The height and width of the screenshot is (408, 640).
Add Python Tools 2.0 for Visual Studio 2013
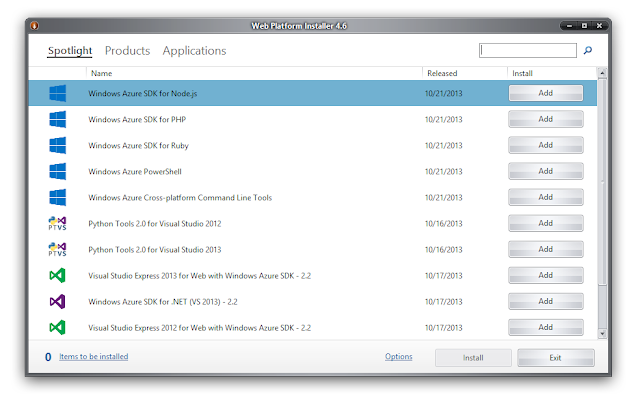[546, 249]
